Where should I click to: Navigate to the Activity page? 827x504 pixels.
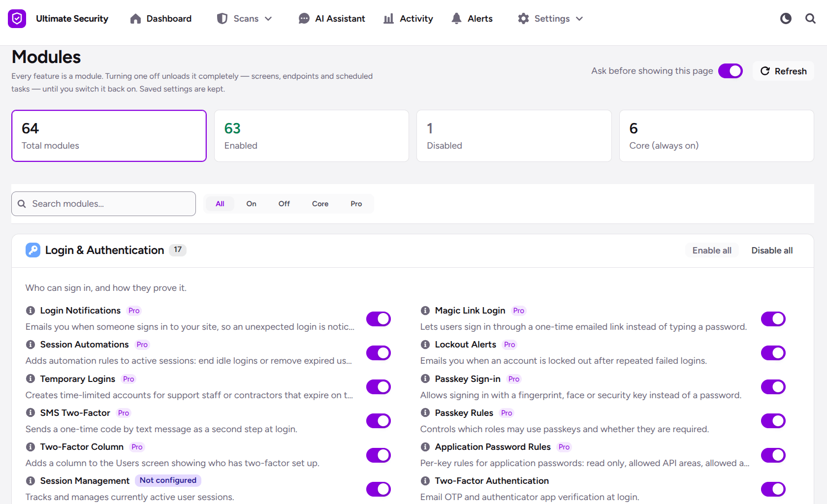tap(409, 19)
